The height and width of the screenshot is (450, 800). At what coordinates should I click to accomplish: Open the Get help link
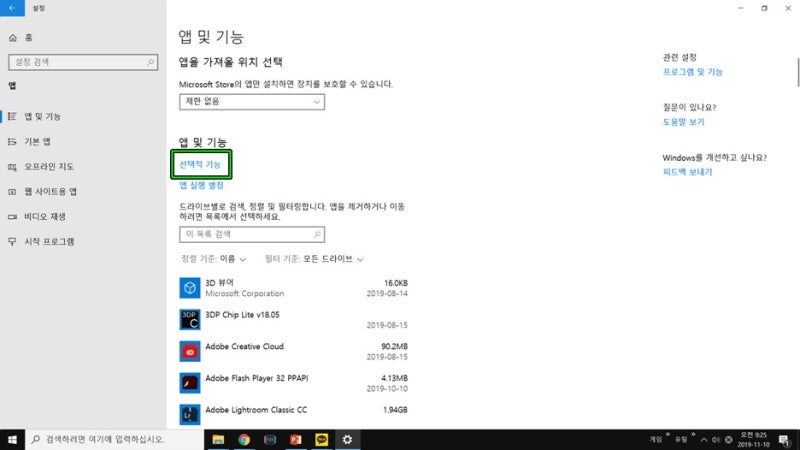(x=683, y=122)
